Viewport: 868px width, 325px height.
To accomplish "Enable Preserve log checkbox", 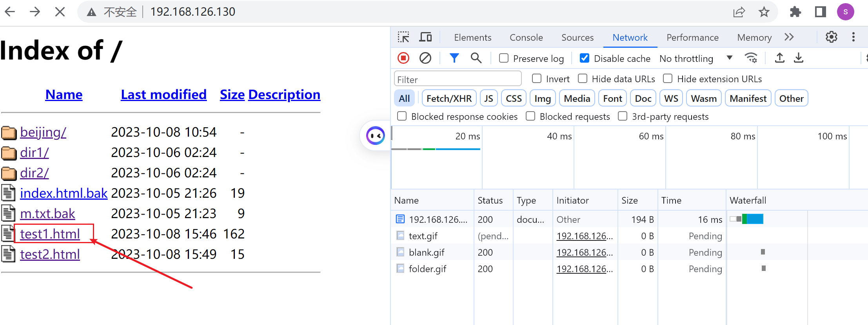I will click(504, 58).
